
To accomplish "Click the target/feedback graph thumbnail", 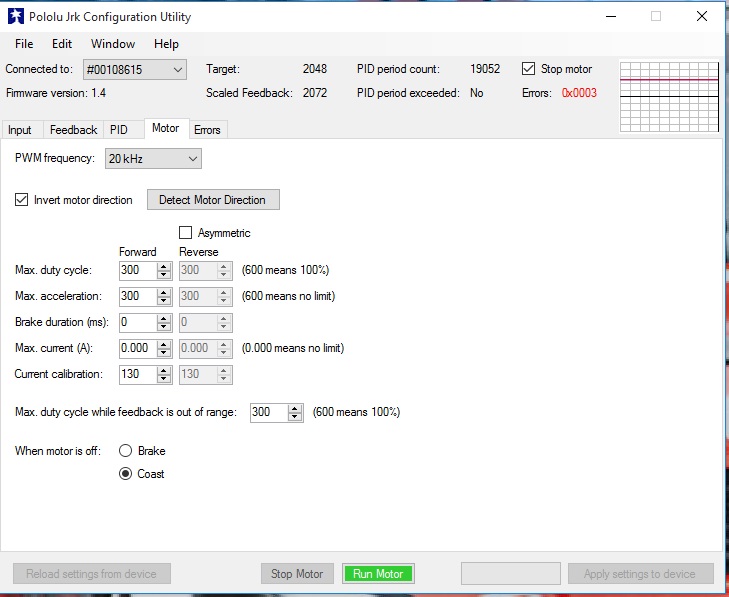I will [x=669, y=97].
